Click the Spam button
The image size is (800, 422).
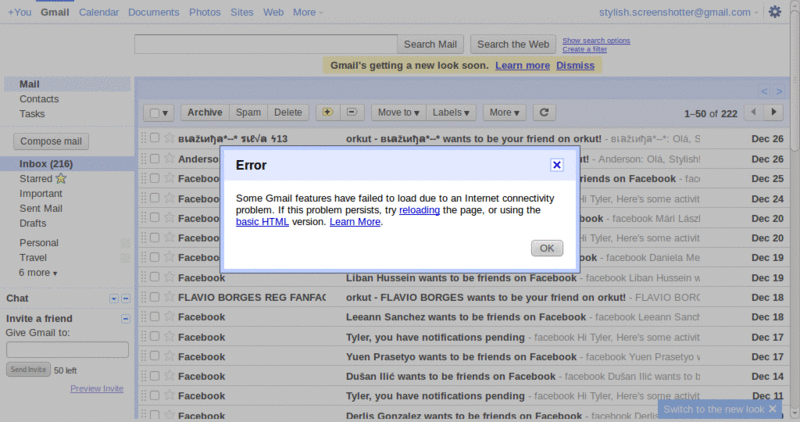[x=248, y=112]
